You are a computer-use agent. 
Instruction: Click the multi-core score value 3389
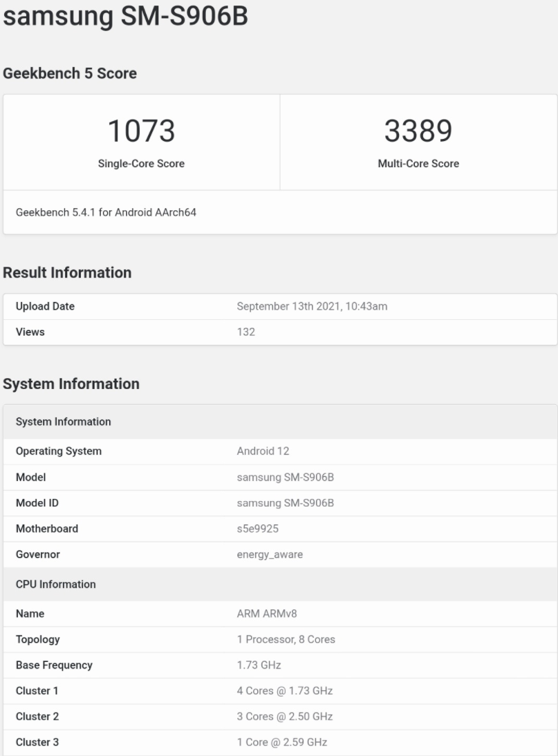418,131
